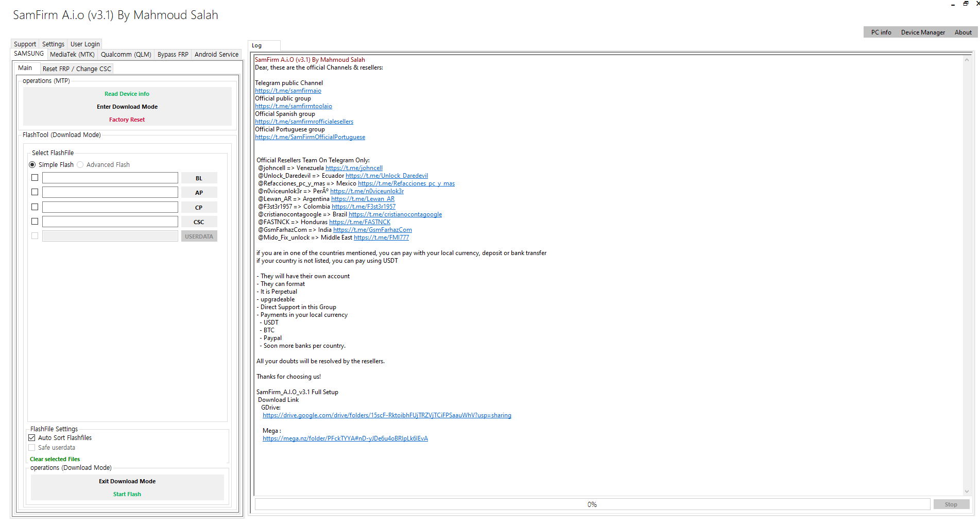Image resolution: width=980 pixels, height=525 pixels.
Task: Open the Qualcomm (QLM) tab
Action: pyautogui.click(x=126, y=55)
